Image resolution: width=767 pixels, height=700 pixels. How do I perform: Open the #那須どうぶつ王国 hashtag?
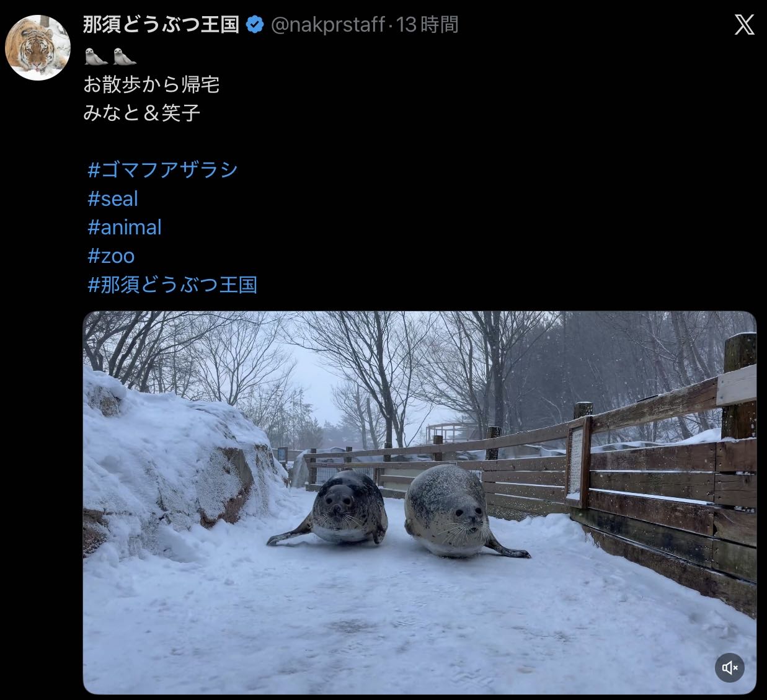coord(172,285)
